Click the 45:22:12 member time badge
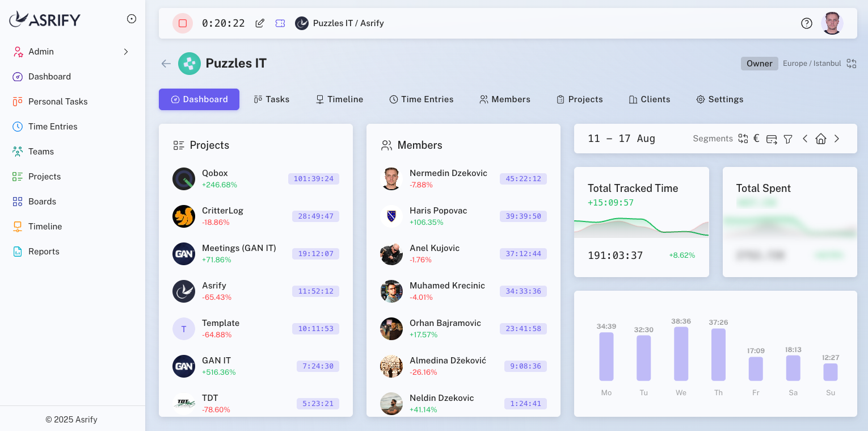Viewport: 868px width, 431px height. (523, 179)
